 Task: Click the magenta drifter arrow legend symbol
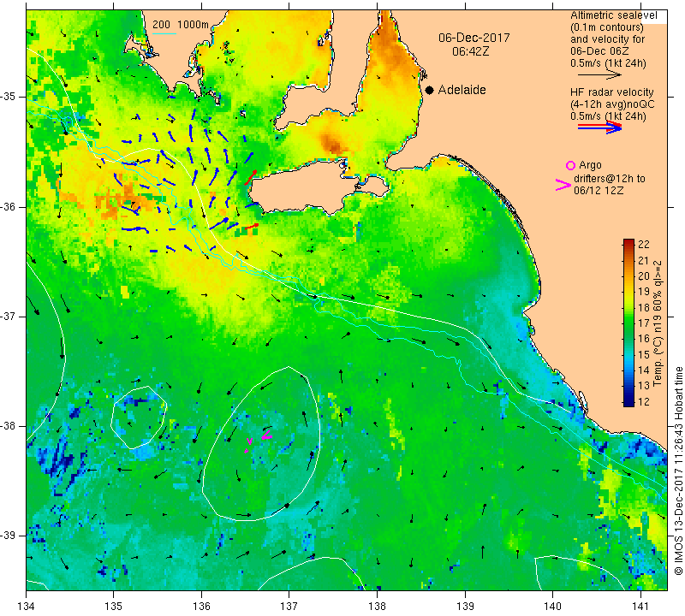(563, 185)
